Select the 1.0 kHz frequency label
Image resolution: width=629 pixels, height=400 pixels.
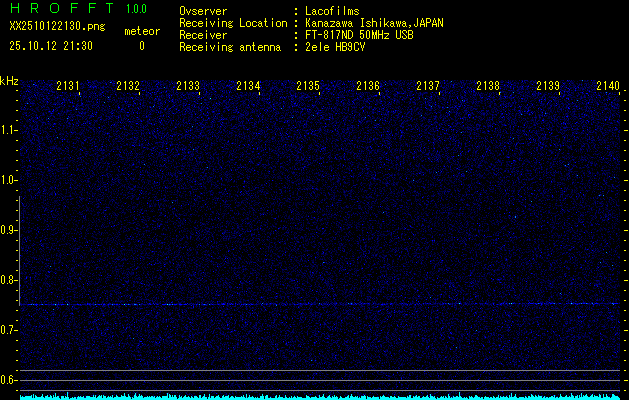9,180
